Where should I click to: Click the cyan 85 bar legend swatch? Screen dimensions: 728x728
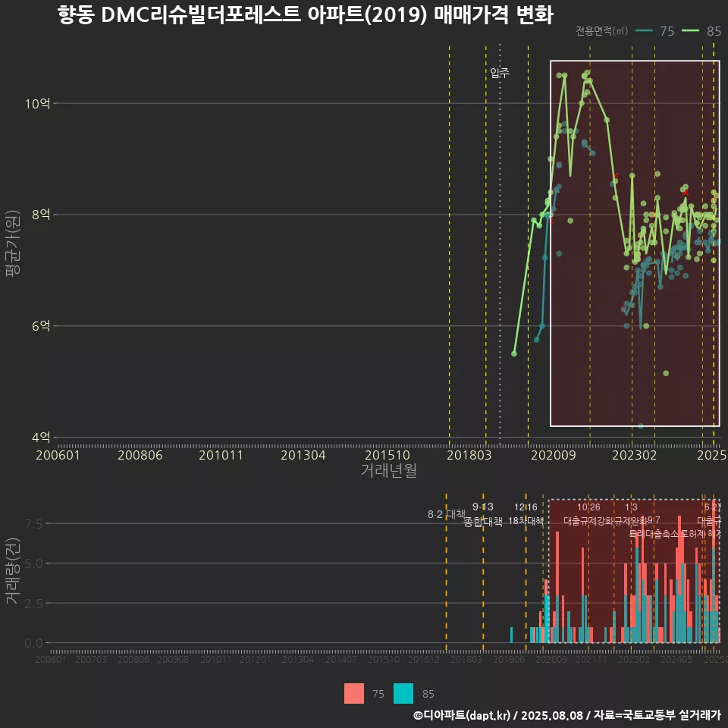coord(403,694)
